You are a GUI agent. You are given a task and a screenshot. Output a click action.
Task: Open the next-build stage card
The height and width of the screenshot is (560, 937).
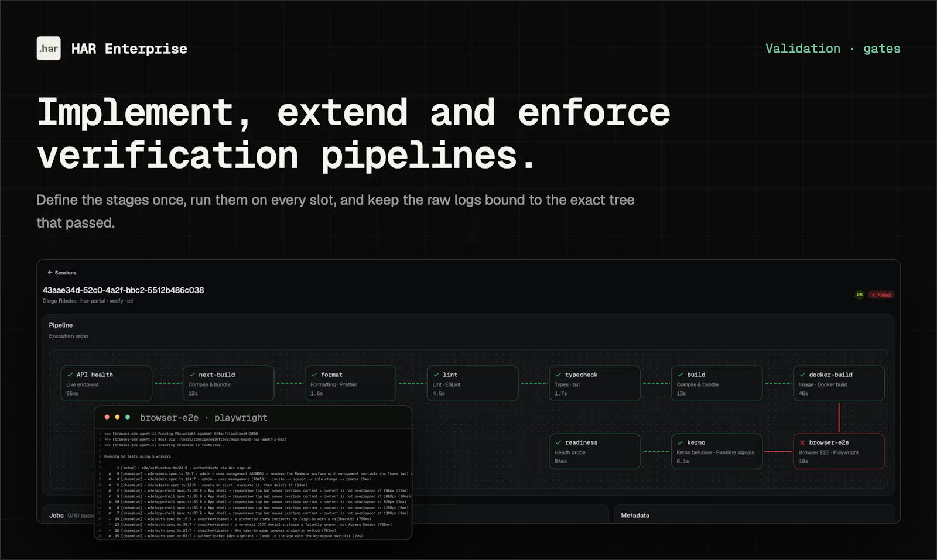(228, 383)
